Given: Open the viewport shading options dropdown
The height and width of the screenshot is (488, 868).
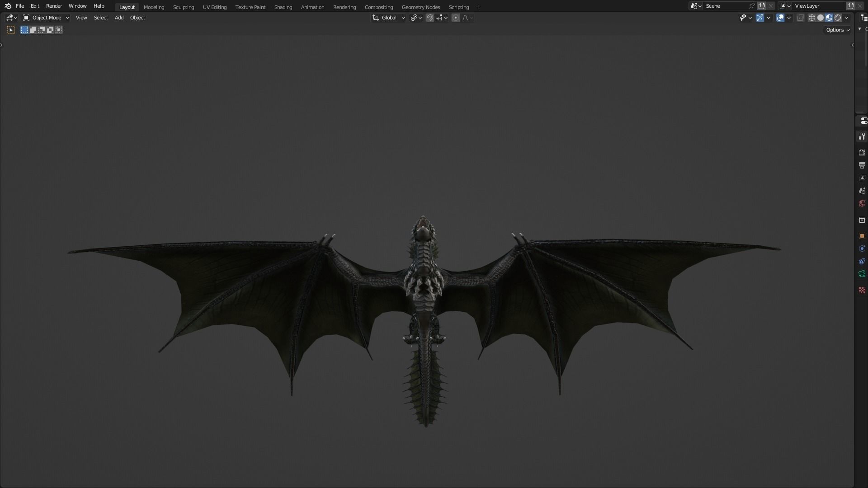Looking at the screenshot, I should [846, 18].
